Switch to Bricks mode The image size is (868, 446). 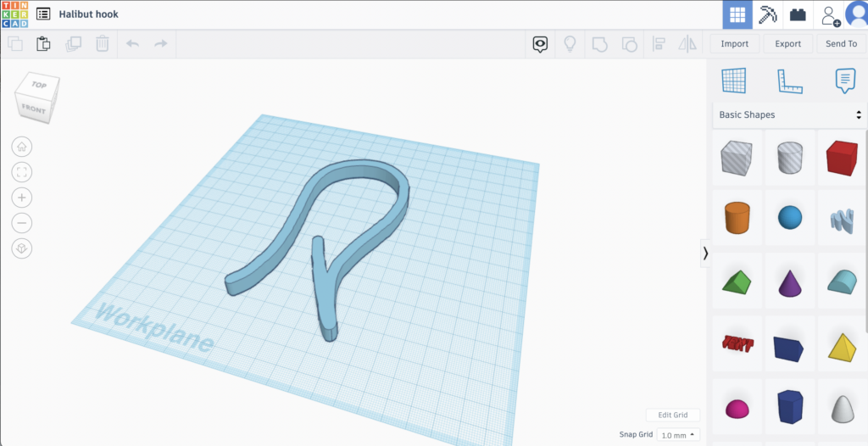798,15
